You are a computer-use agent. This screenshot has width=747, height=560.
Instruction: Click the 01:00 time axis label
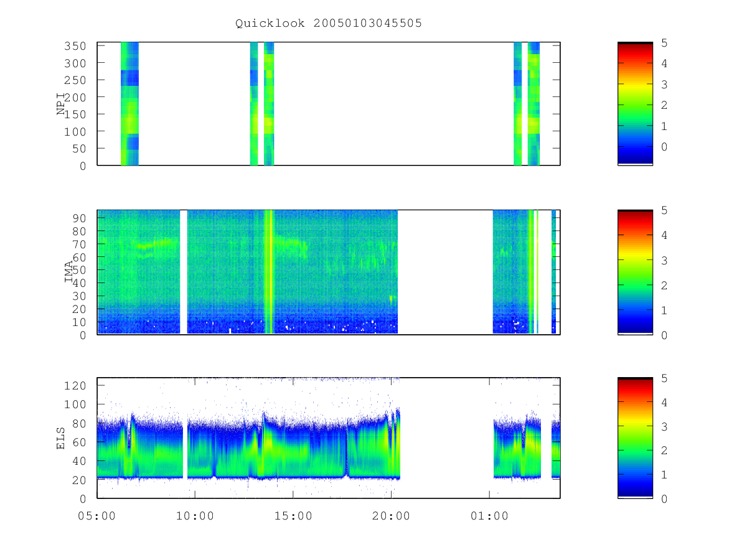pyautogui.click(x=489, y=516)
